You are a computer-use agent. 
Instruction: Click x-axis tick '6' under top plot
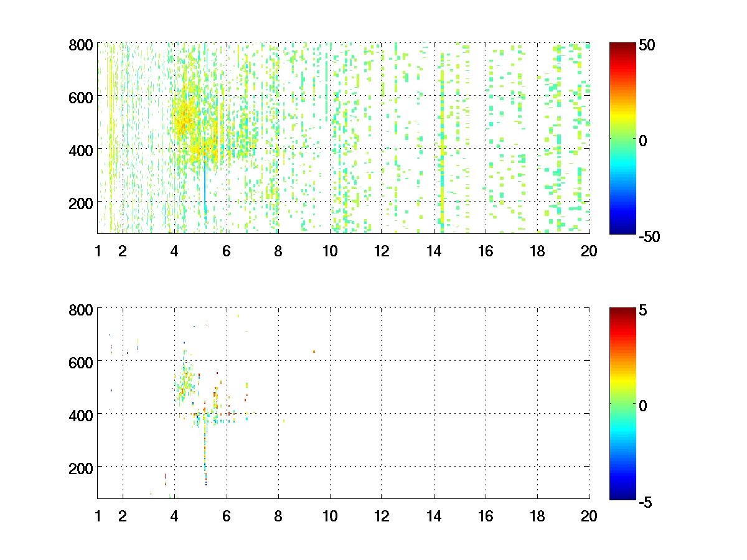coord(226,251)
